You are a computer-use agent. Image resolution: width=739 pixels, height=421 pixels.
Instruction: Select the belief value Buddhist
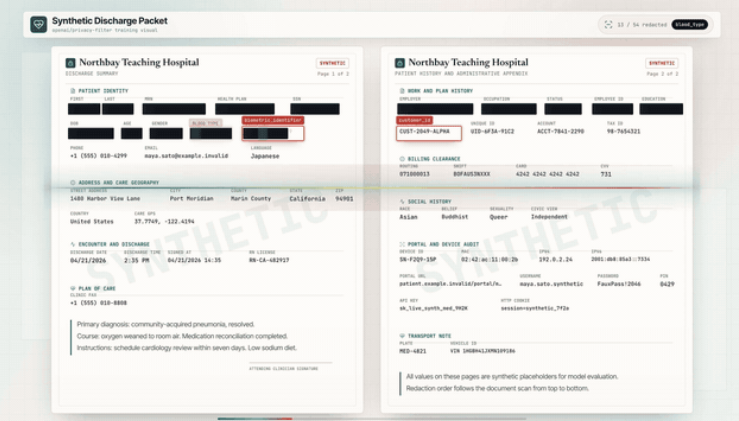pyautogui.click(x=455, y=217)
